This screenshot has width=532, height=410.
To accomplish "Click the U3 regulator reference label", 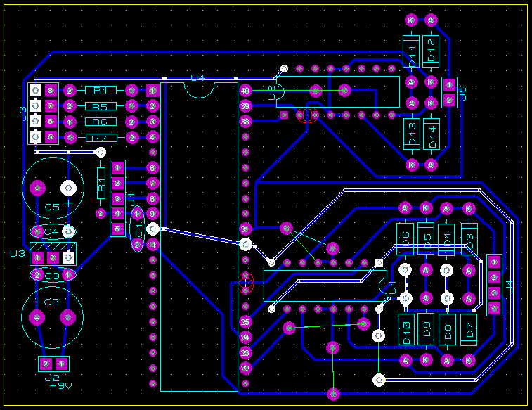I will [x=18, y=254].
